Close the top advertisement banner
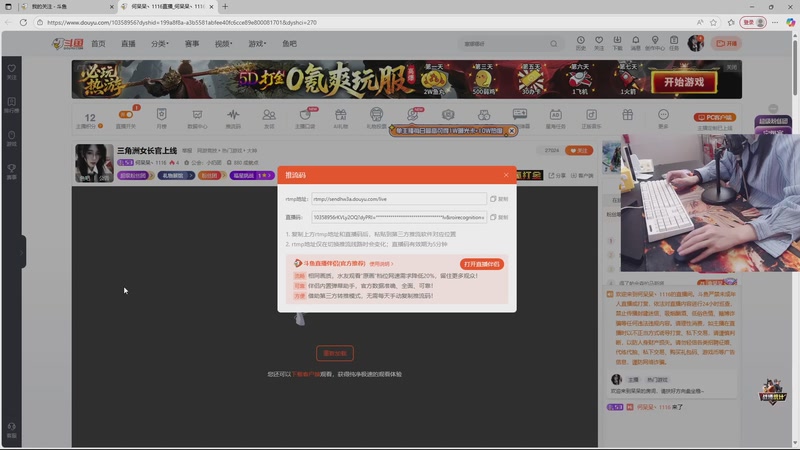The height and width of the screenshot is (450, 800). [x=732, y=67]
